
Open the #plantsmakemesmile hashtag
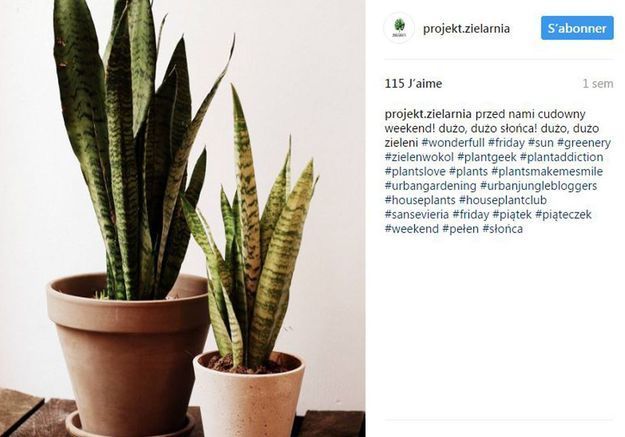(x=547, y=171)
